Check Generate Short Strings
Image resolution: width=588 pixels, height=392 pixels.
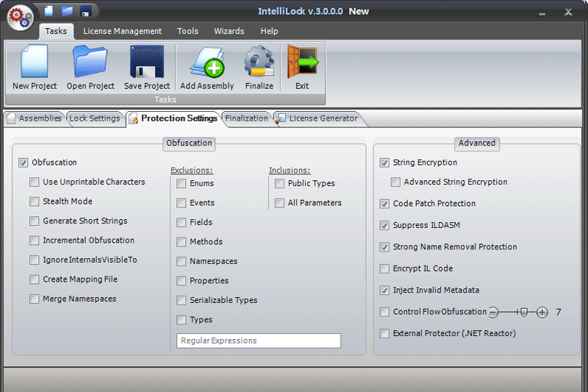34,221
